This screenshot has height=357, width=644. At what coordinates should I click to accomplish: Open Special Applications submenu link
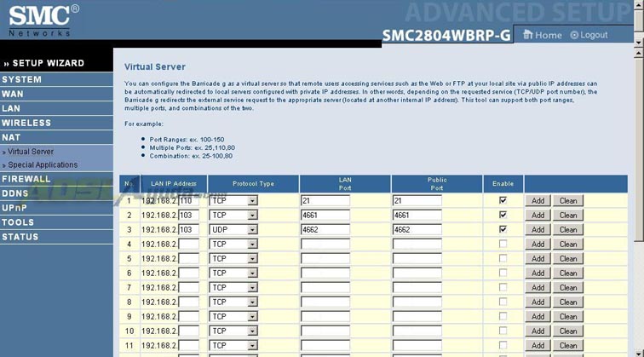(43, 164)
